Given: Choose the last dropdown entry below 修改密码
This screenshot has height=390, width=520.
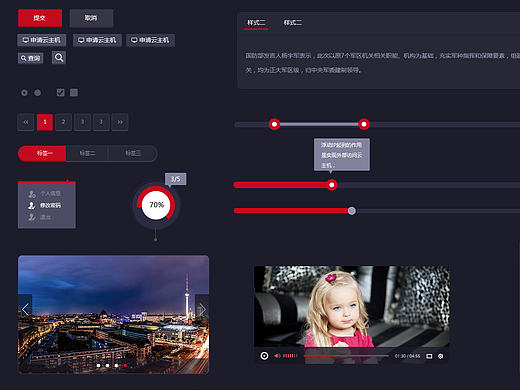Looking at the screenshot, I should [45, 217].
